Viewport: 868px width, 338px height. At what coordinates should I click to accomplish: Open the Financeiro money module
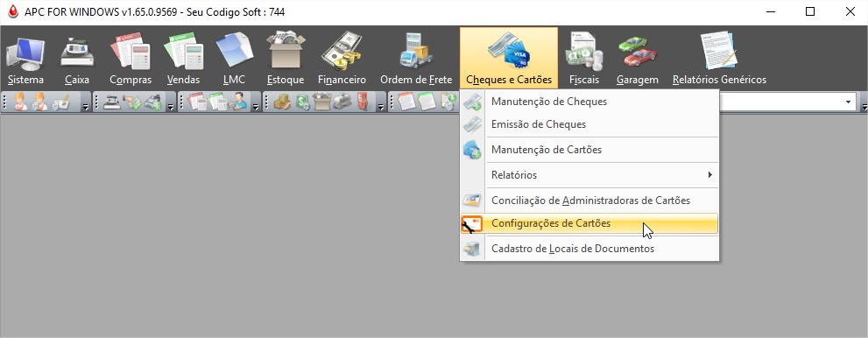(x=342, y=58)
